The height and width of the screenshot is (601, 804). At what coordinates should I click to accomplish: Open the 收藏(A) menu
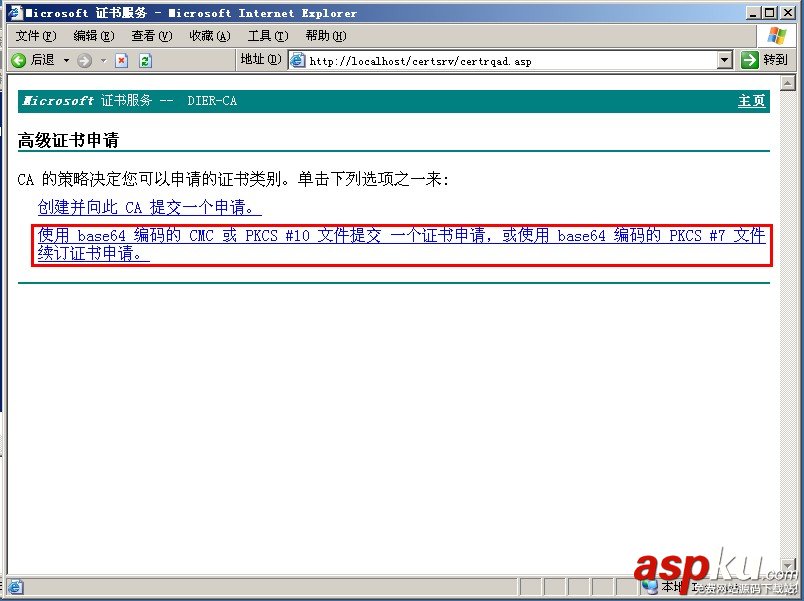point(210,36)
